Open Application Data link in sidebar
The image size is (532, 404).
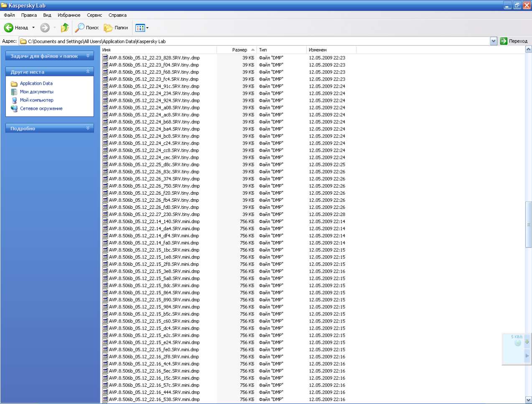click(x=36, y=84)
